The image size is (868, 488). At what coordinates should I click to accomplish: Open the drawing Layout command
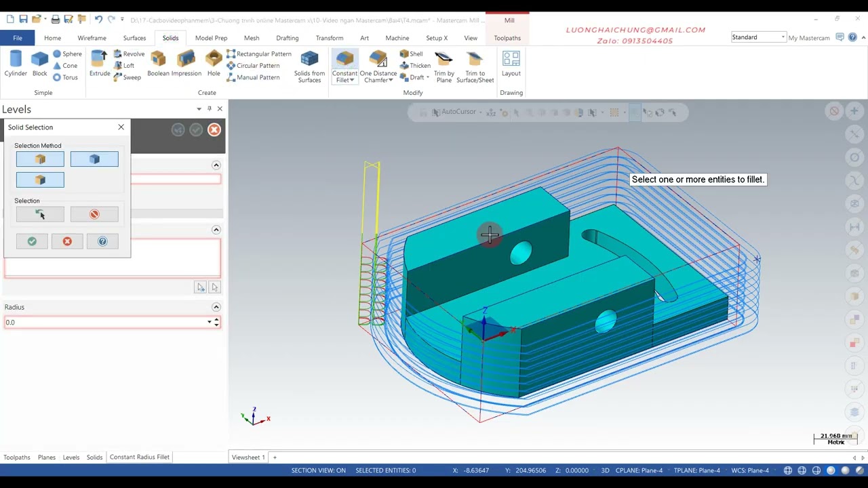pyautogui.click(x=511, y=64)
